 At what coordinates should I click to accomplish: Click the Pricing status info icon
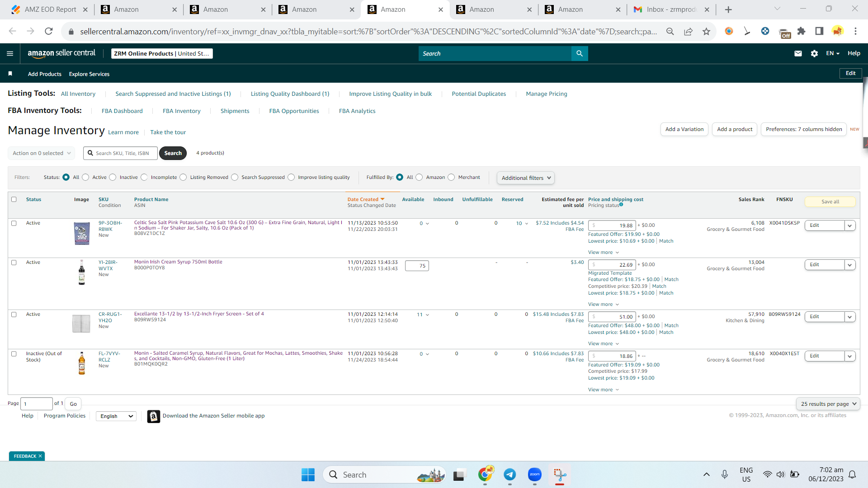621,205
